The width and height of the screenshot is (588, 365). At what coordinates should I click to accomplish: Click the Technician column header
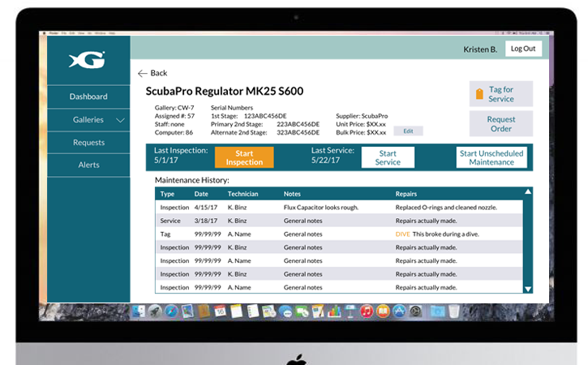coord(242,194)
